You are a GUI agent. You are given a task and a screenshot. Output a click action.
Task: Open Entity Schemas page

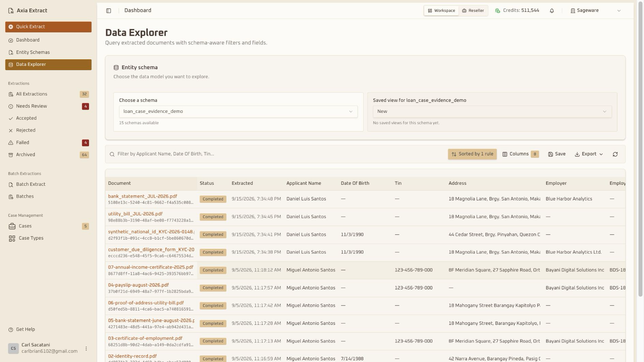[x=48, y=52]
